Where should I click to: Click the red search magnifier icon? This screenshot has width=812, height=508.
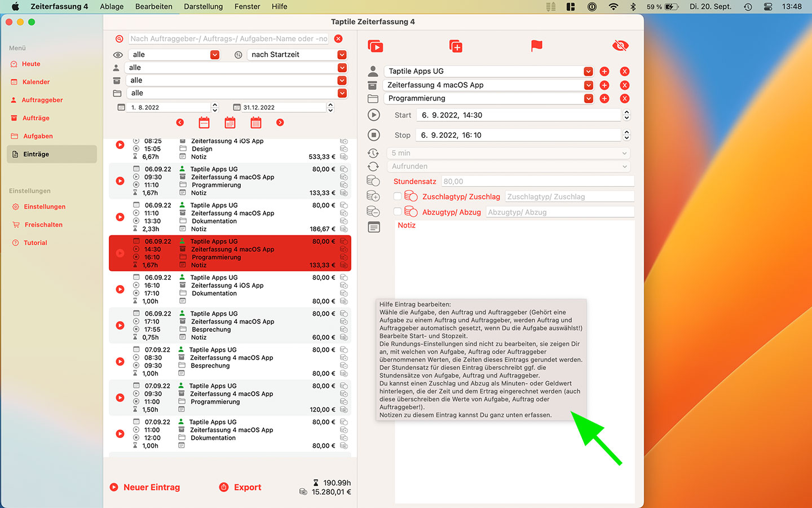pos(119,39)
